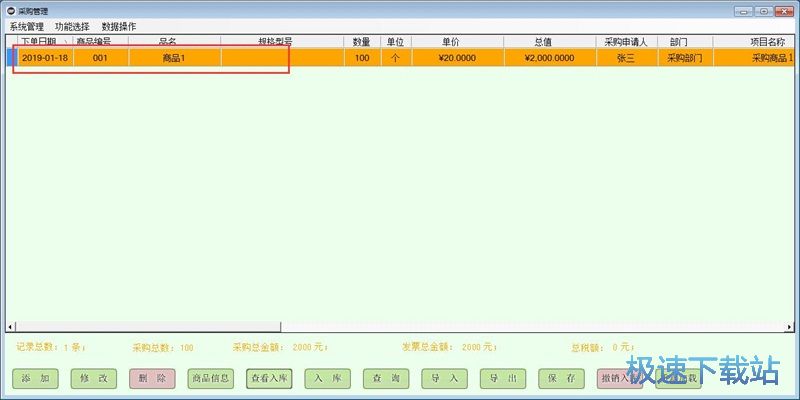Click the 采购总金额 status label
This screenshot has height=400, width=800.
tap(281, 347)
